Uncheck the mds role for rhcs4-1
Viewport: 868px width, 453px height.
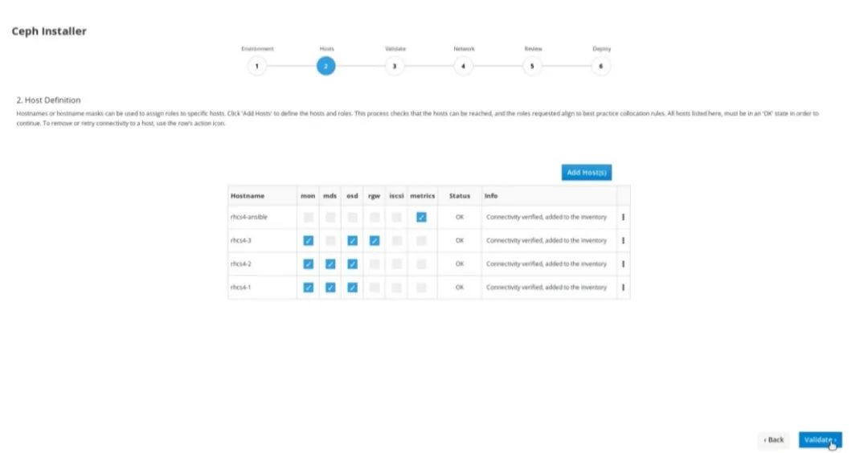pyautogui.click(x=330, y=288)
